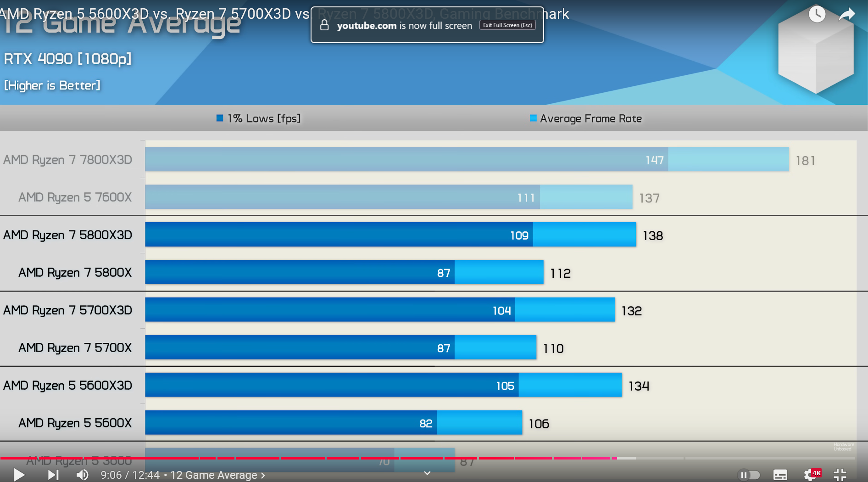Click the AMD Ryzen 5 5600X3D label

coord(67,386)
